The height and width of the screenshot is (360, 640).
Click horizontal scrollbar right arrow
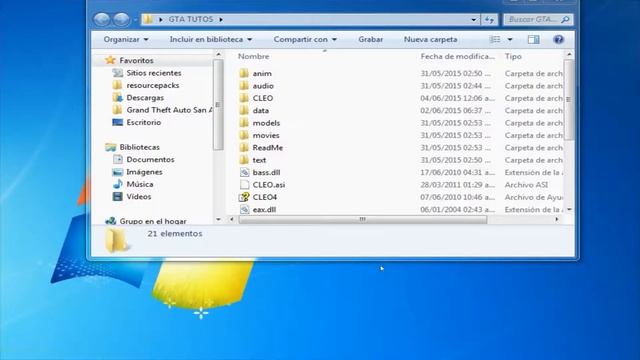tap(557, 220)
